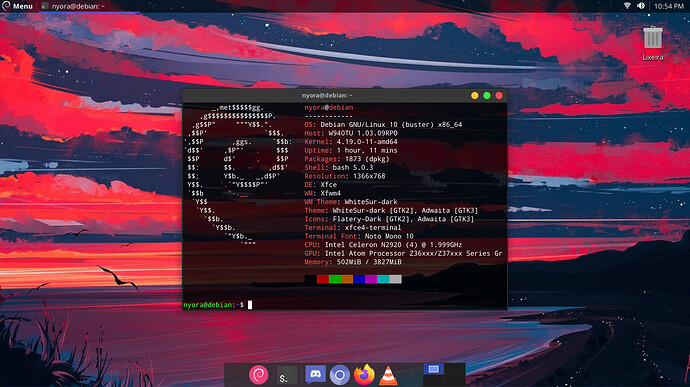Click the Host line W940TU 1.03.09RPO
The image size is (690, 387).
coord(351,133)
